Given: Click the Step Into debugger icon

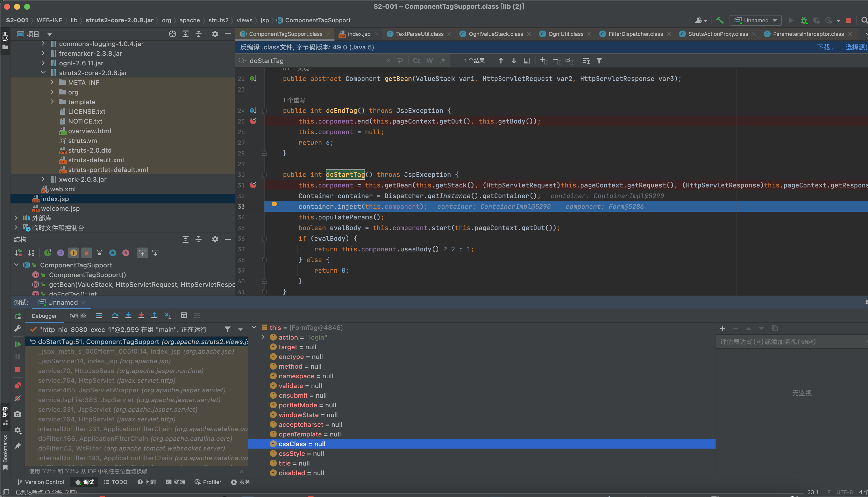Looking at the screenshot, I should [x=128, y=315].
